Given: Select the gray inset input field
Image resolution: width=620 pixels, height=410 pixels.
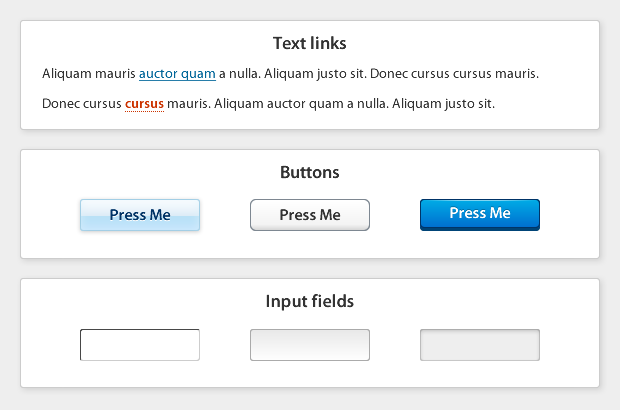Looking at the screenshot, I should [x=480, y=345].
